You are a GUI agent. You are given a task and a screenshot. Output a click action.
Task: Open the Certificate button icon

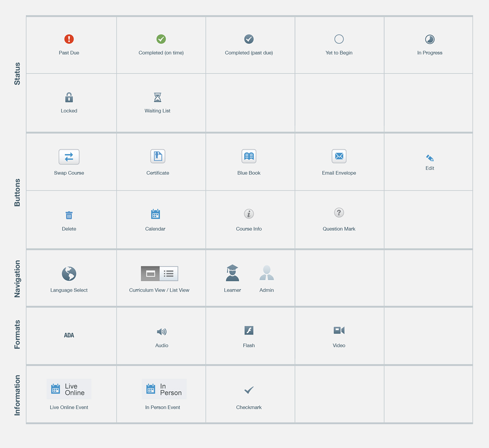pyautogui.click(x=158, y=156)
